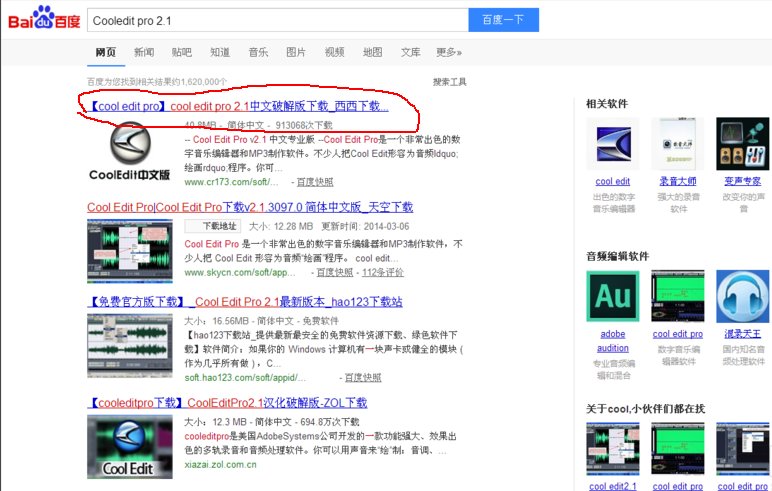Open the 文库 tab
772x491 pixels.
click(411, 52)
